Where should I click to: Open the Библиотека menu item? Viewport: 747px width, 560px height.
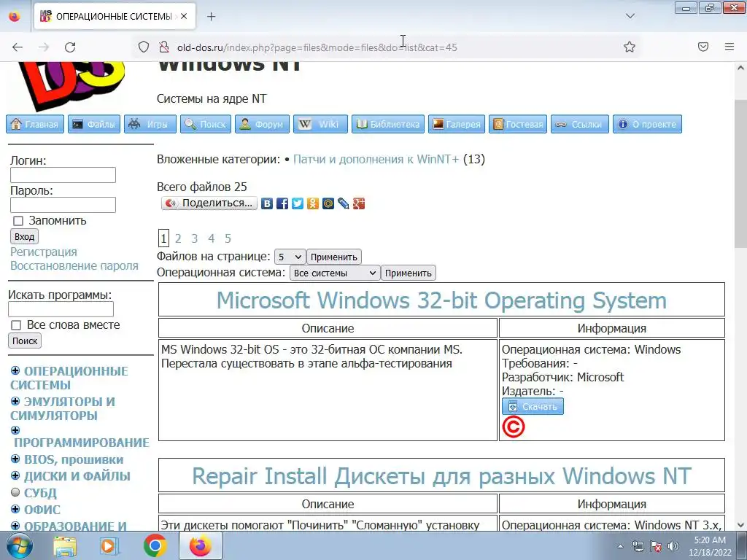388,124
